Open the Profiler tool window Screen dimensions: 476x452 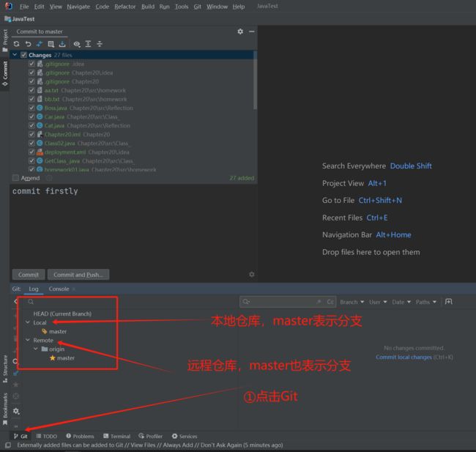[x=151, y=436]
